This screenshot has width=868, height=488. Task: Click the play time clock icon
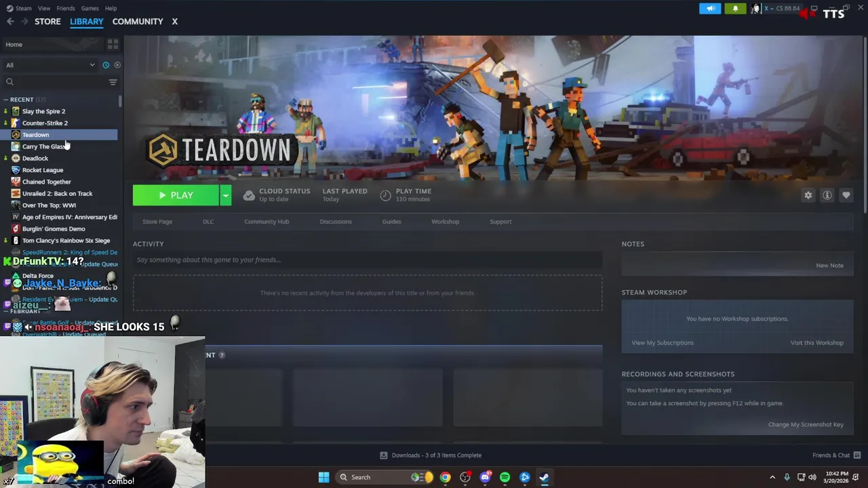point(385,195)
